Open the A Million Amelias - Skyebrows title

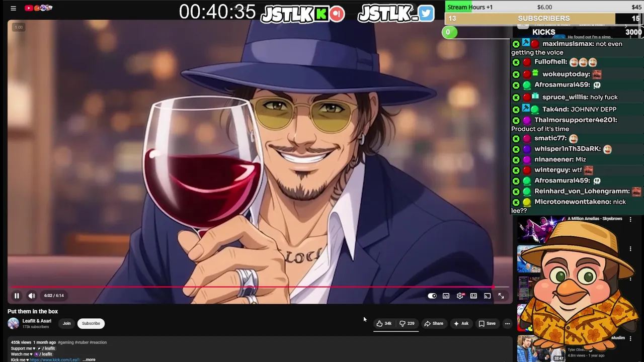click(595, 219)
